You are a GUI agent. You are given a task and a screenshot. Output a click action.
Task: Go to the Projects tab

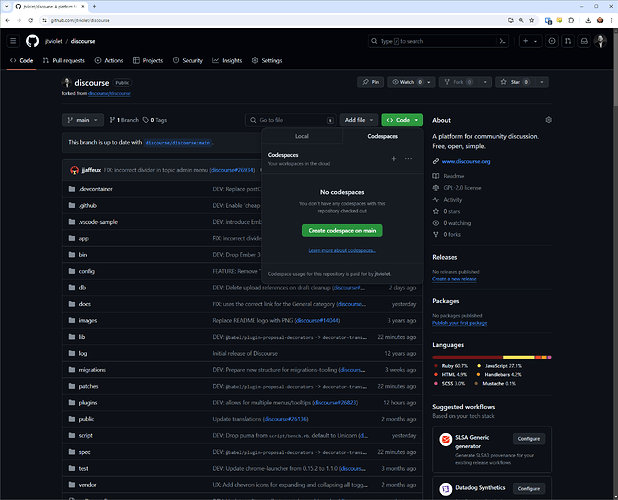click(x=148, y=60)
